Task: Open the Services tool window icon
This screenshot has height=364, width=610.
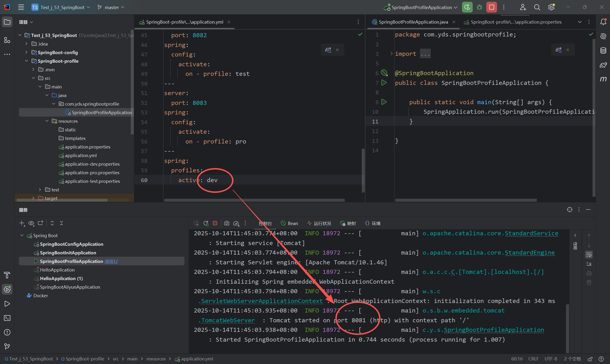Action: click(x=7, y=289)
